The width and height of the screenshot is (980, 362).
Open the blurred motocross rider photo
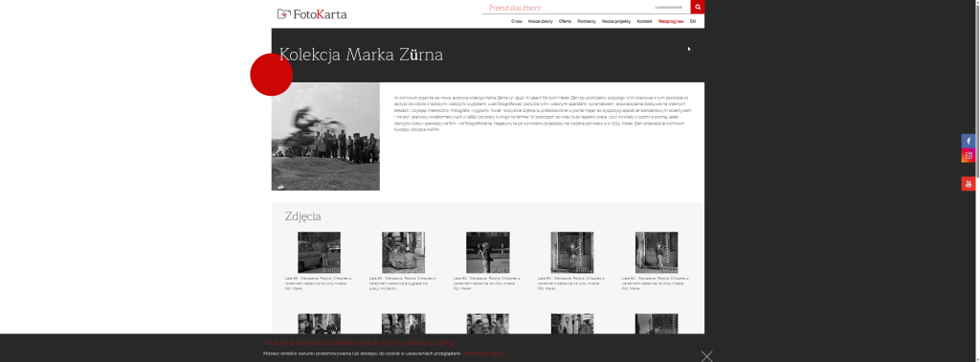[x=325, y=136]
